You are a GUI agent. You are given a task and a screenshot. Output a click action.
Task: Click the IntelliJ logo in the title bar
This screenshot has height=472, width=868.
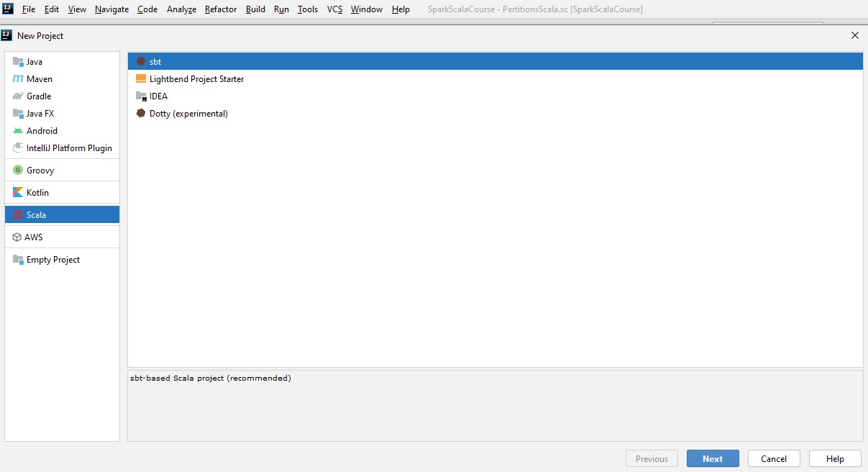(8, 9)
